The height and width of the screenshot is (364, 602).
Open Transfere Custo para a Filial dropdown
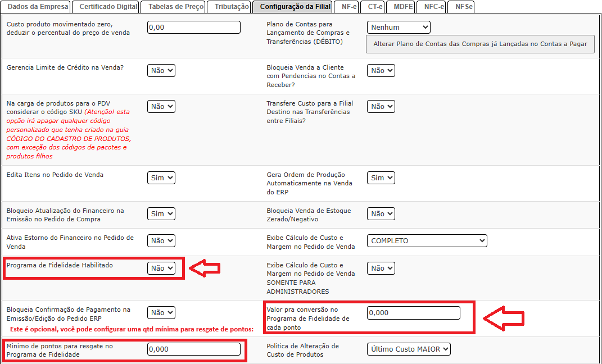tap(381, 107)
